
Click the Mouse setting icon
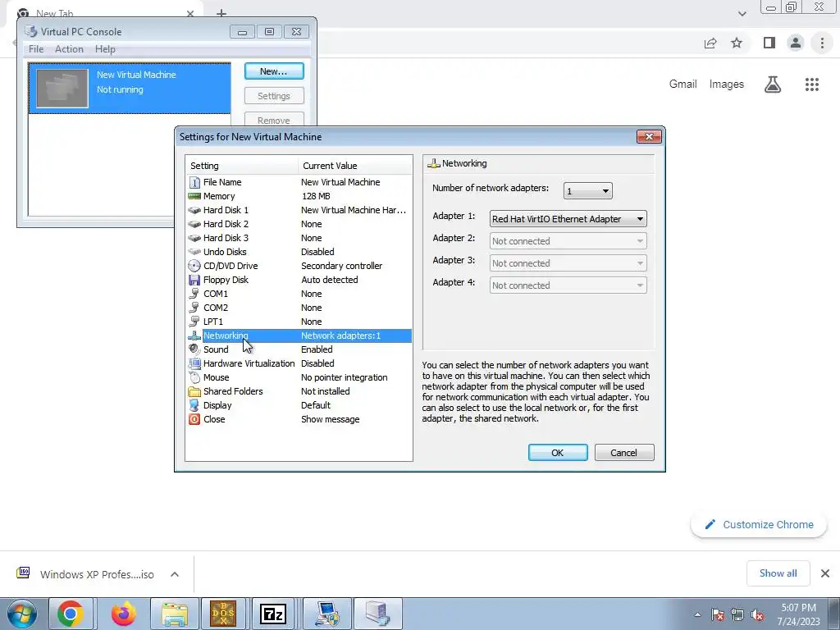pyautogui.click(x=194, y=377)
